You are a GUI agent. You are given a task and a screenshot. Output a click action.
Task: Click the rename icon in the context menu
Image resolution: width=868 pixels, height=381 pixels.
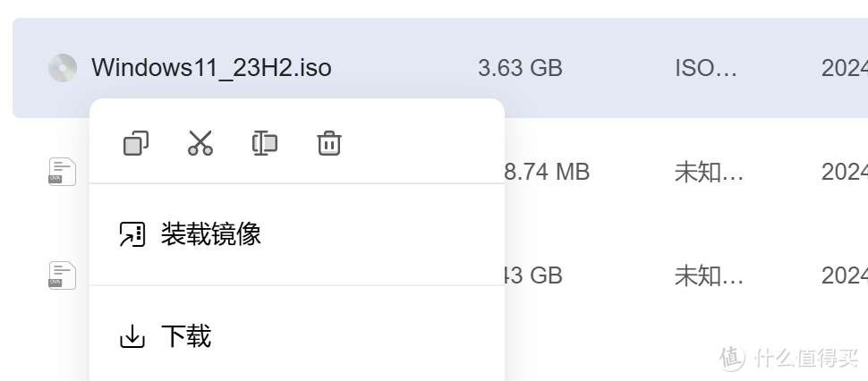pos(265,143)
